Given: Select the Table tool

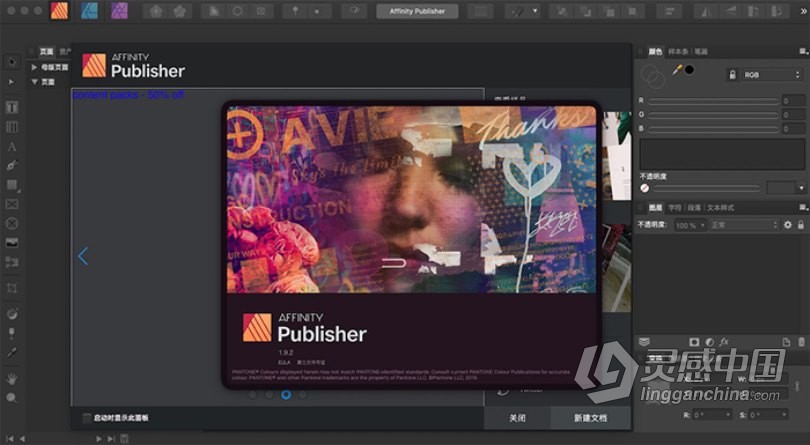Looking at the screenshot, I should [x=12, y=127].
